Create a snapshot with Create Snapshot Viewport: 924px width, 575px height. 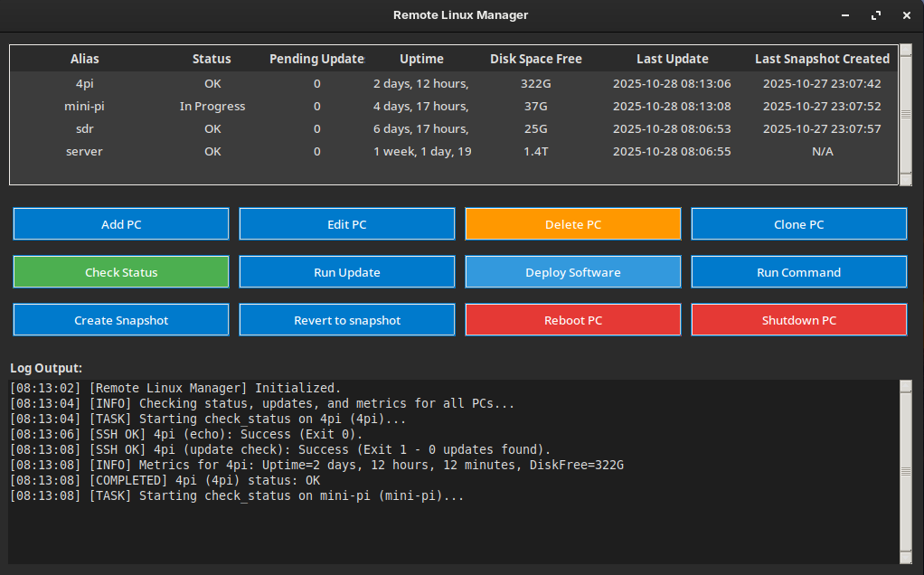tap(121, 320)
